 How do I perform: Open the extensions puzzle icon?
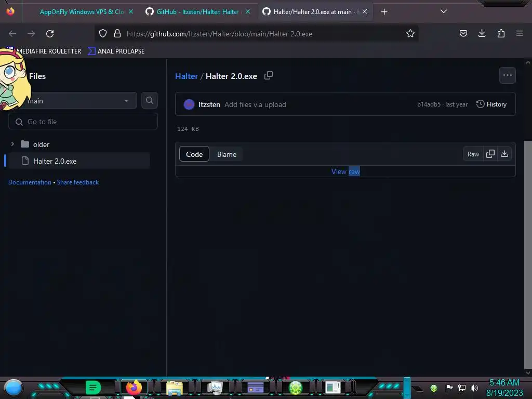click(501, 33)
